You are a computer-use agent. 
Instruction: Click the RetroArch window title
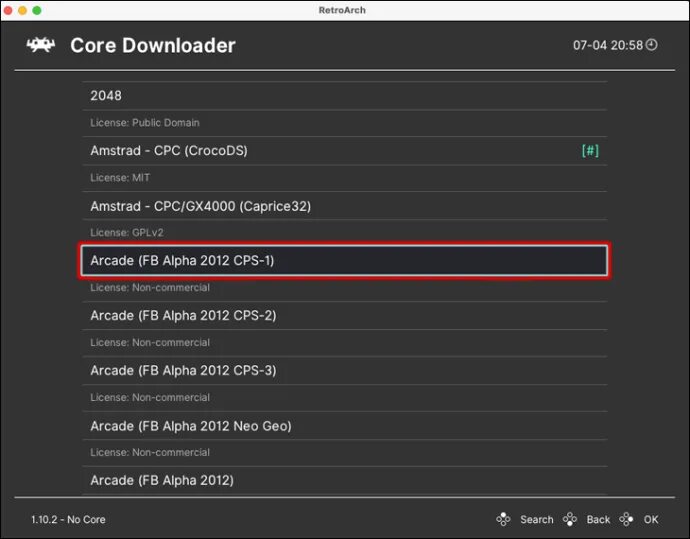342,10
